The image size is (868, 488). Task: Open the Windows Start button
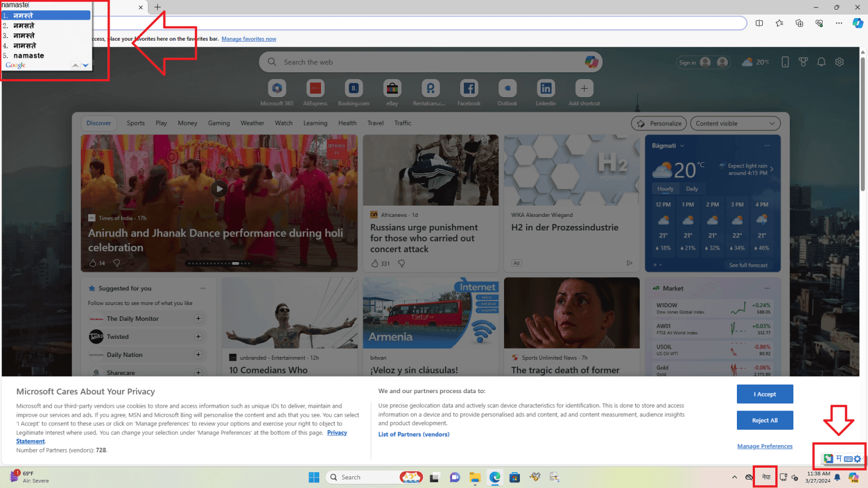coord(314,477)
